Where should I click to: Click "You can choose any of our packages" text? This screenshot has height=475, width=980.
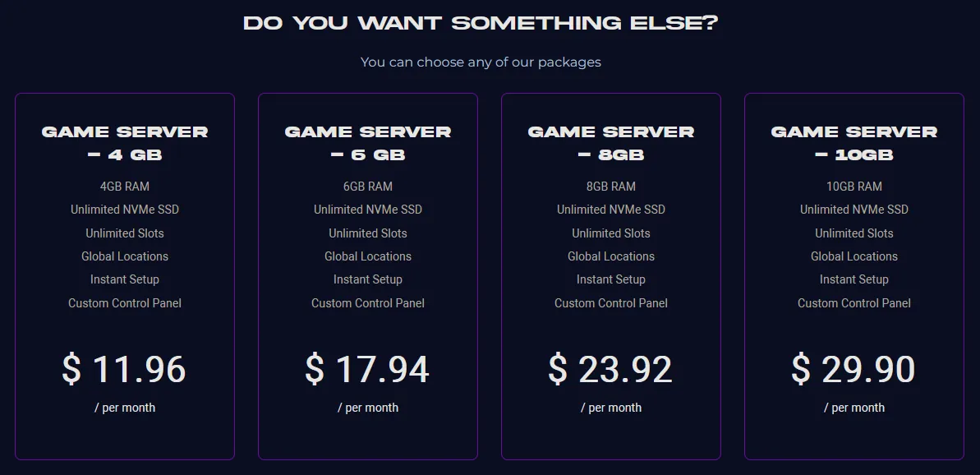point(481,62)
